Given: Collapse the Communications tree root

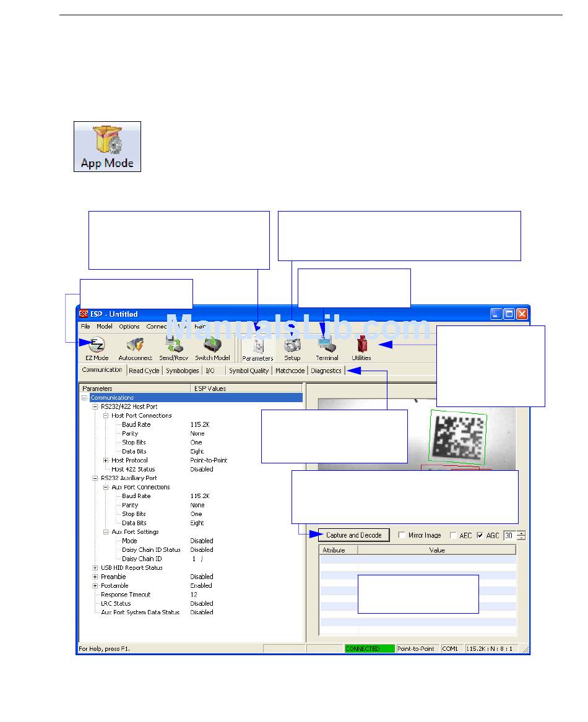Looking at the screenshot, I should pyautogui.click(x=84, y=398).
